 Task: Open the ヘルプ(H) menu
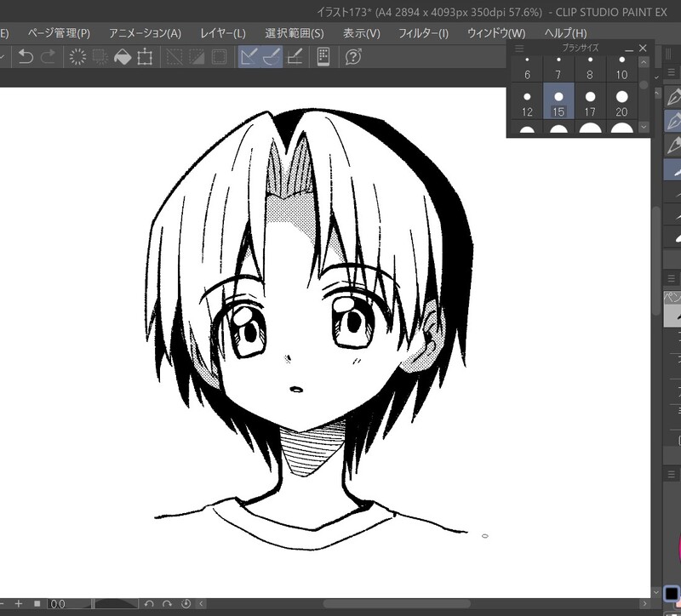click(565, 33)
